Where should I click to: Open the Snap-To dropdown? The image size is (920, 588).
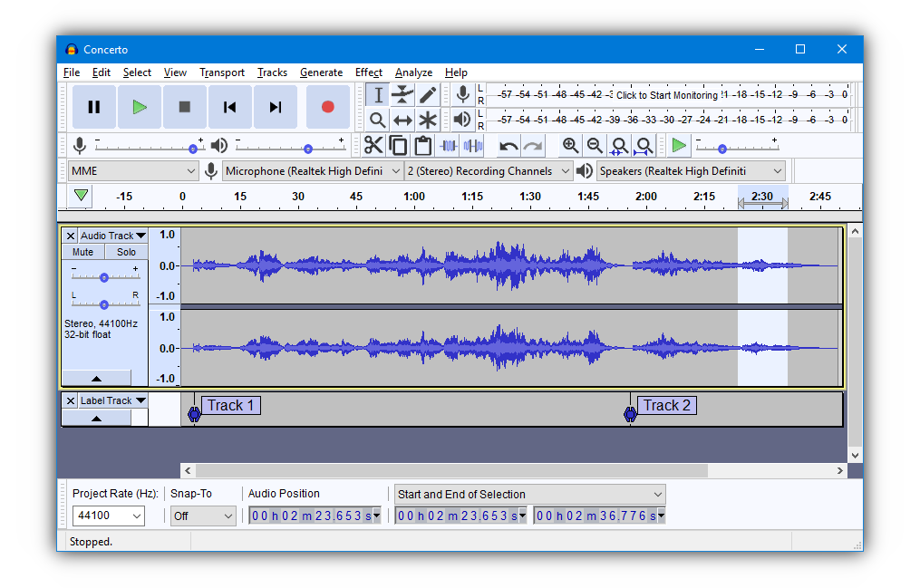point(202,516)
